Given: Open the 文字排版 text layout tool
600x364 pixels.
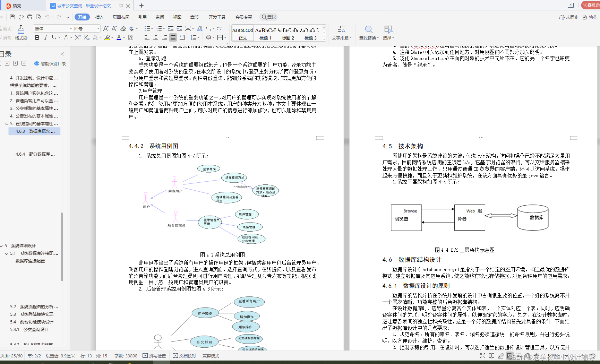Looking at the screenshot, I should coord(341,33).
